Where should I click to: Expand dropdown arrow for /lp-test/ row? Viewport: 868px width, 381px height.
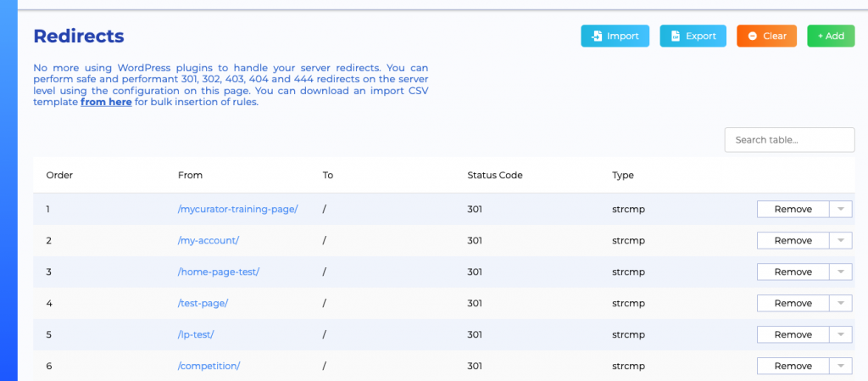[x=841, y=334]
